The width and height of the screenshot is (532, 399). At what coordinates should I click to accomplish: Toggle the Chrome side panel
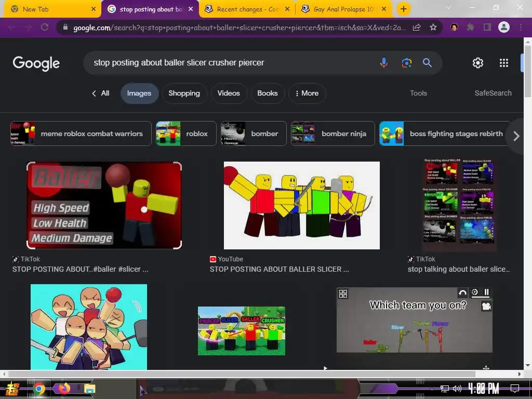click(x=487, y=27)
